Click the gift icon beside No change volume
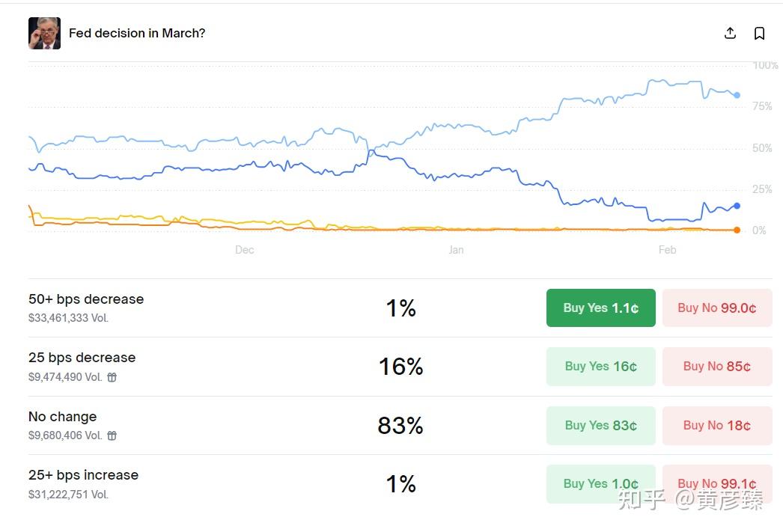This screenshot has height=532, width=783. coord(112,435)
